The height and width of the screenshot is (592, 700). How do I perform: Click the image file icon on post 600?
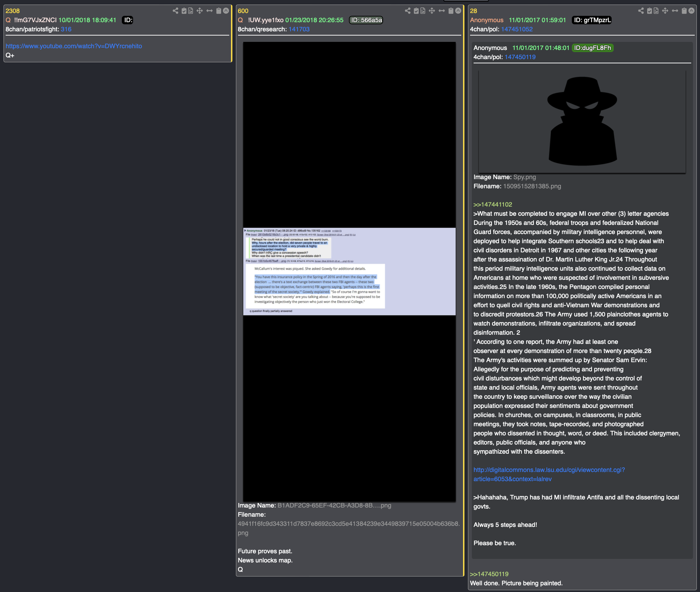(x=423, y=11)
